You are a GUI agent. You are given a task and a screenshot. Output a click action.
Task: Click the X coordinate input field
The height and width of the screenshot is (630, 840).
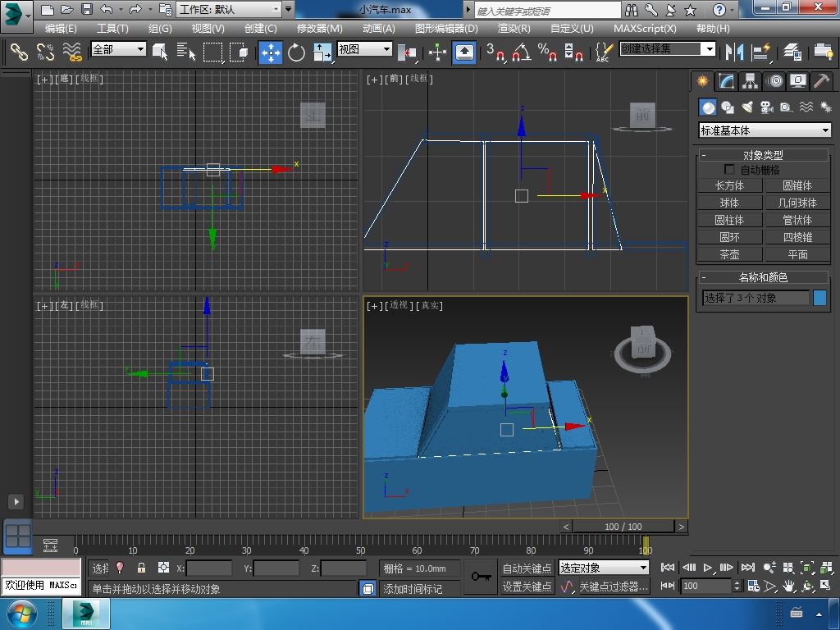tap(209, 568)
